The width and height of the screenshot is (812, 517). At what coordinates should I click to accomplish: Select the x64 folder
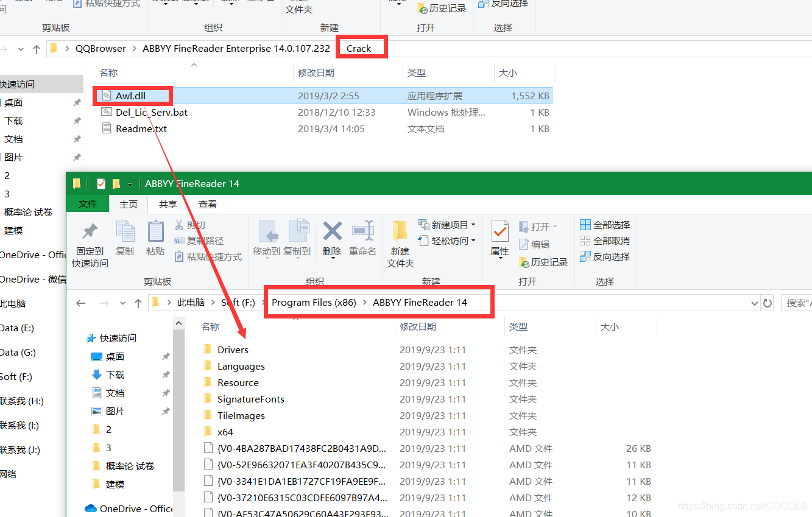[x=225, y=432]
